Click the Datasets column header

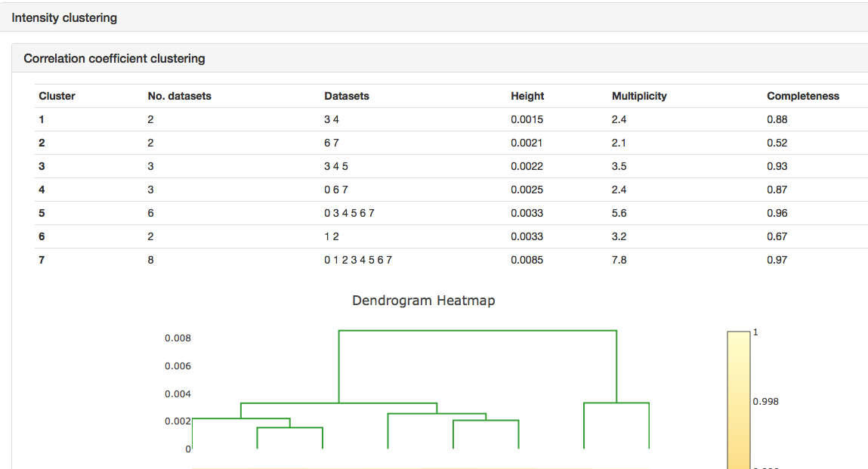coord(346,96)
